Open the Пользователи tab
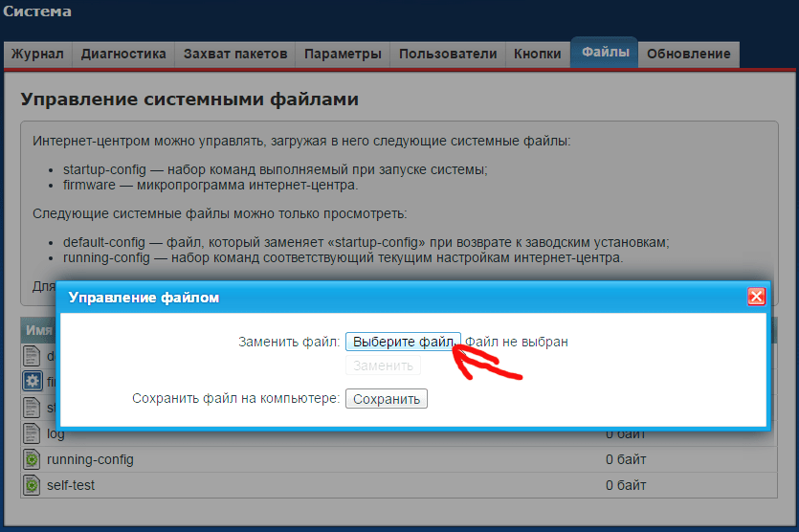 point(448,54)
